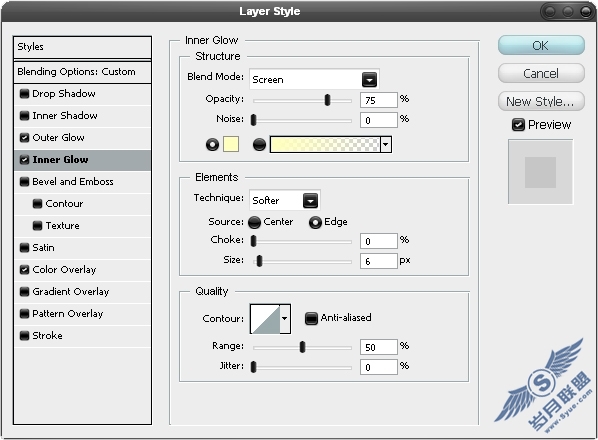Choose the gradient glow radio button

(x=259, y=145)
